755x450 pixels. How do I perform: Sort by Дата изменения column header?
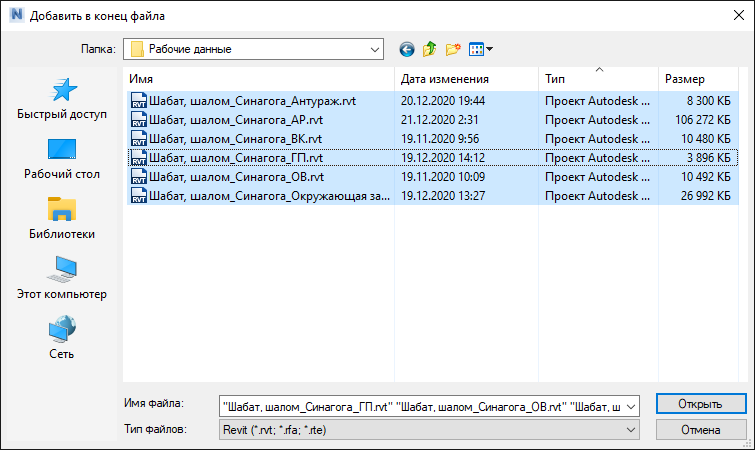(465, 79)
